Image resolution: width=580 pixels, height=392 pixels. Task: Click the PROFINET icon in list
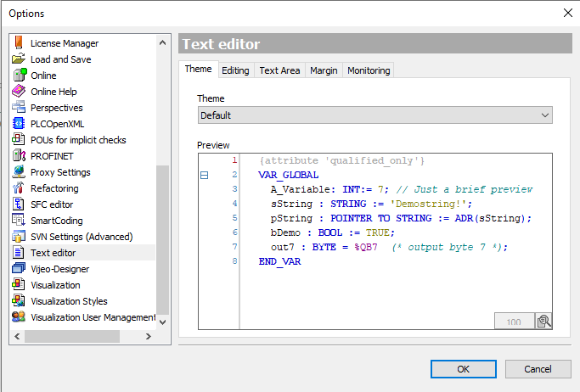pos(19,156)
